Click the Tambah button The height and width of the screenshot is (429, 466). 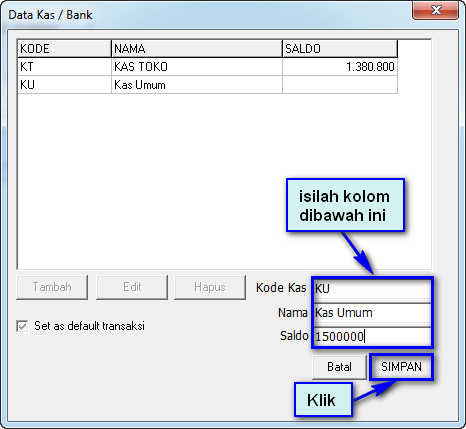coord(52,287)
